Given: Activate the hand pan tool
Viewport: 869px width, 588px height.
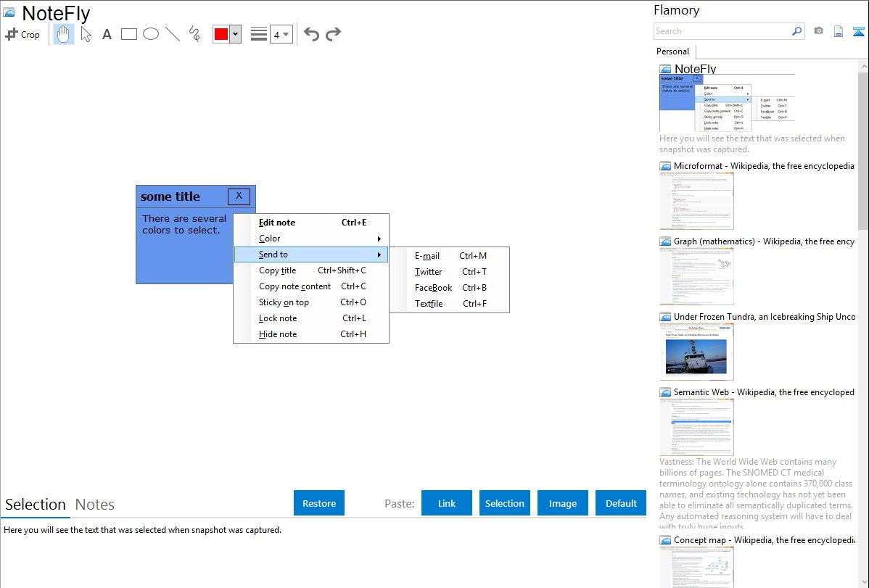Looking at the screenshot, I should coord(63,34).
